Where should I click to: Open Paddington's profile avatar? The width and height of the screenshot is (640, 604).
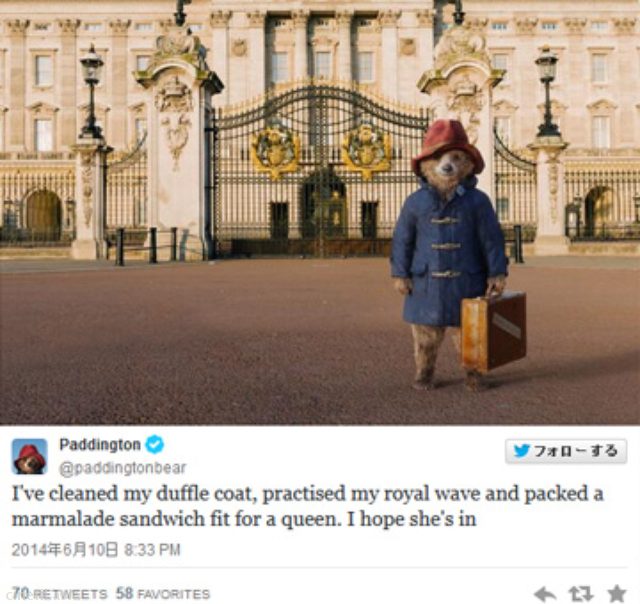click(x=29, y=456)
